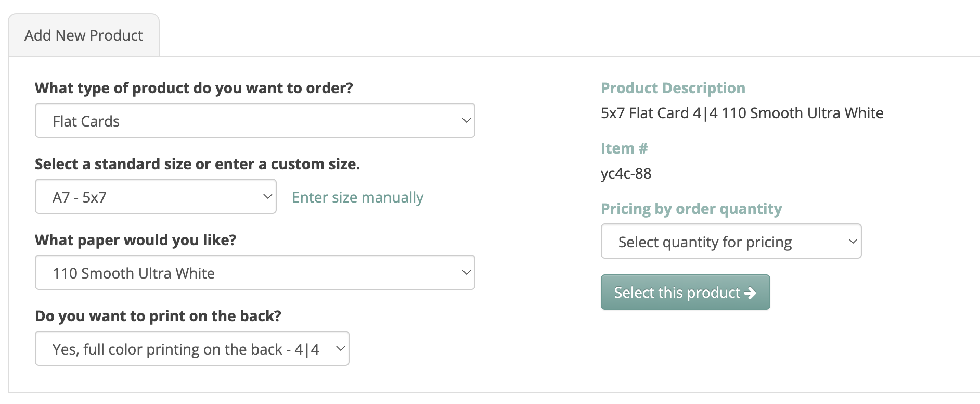The width and height of the screenshot is (980, 404).
Task: Click the chevron on the A7 - 5x7 selector
Action: (x=267, y=197)
